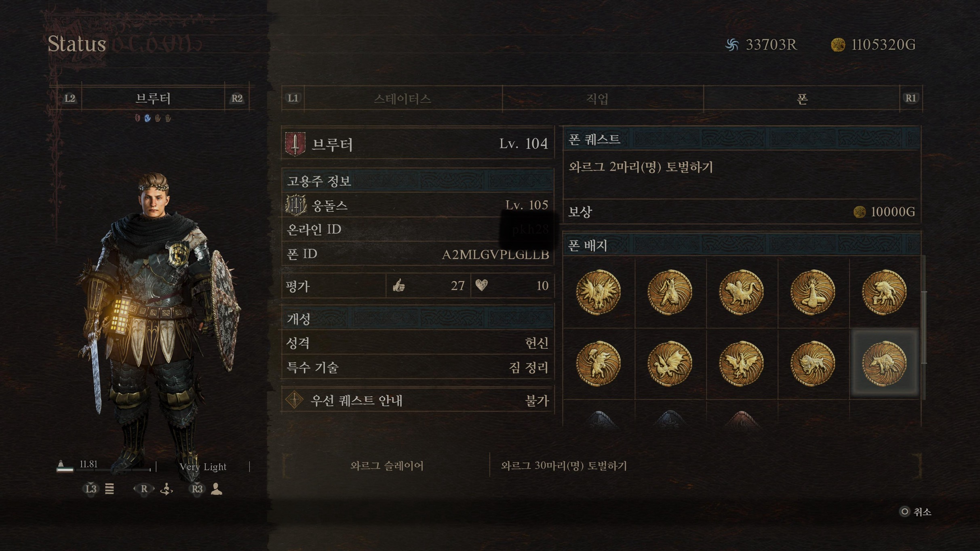Click the R stick rotate-character icon
This screenshot has width=980, height=551.
tap(166, 489)
